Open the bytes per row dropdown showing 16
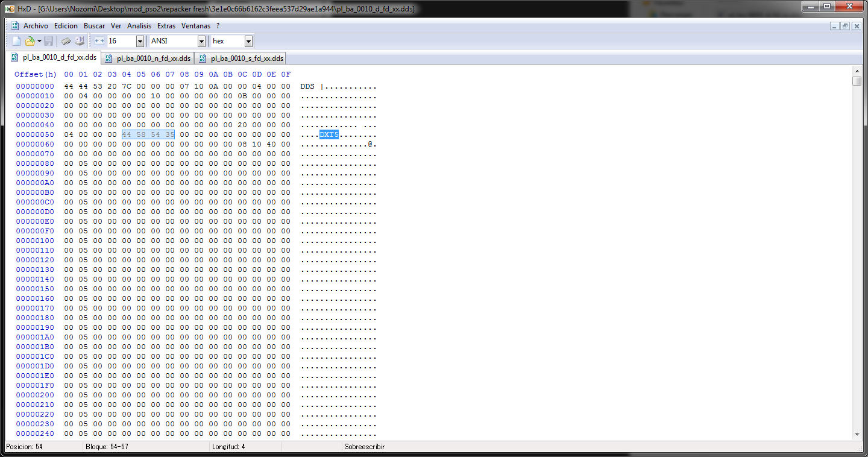Viewport: 868px width, 457px height. pyautogui.click(x=140, y=41)
